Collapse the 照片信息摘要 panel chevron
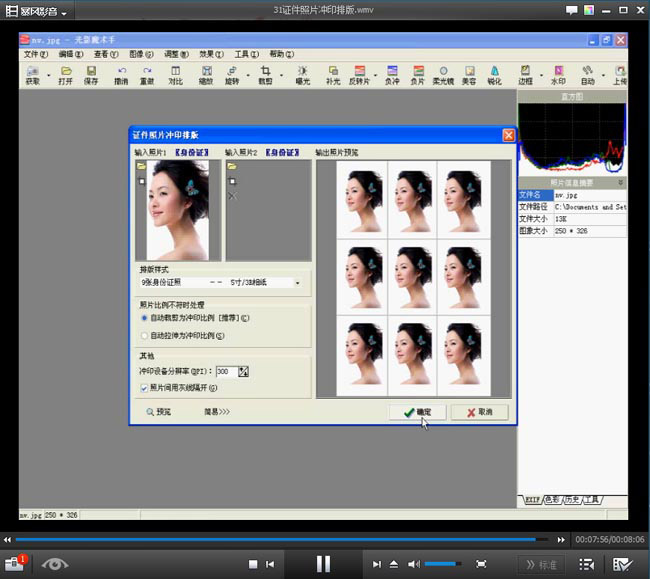Screen dimensions: 650x579 click(x=621, y=182)
